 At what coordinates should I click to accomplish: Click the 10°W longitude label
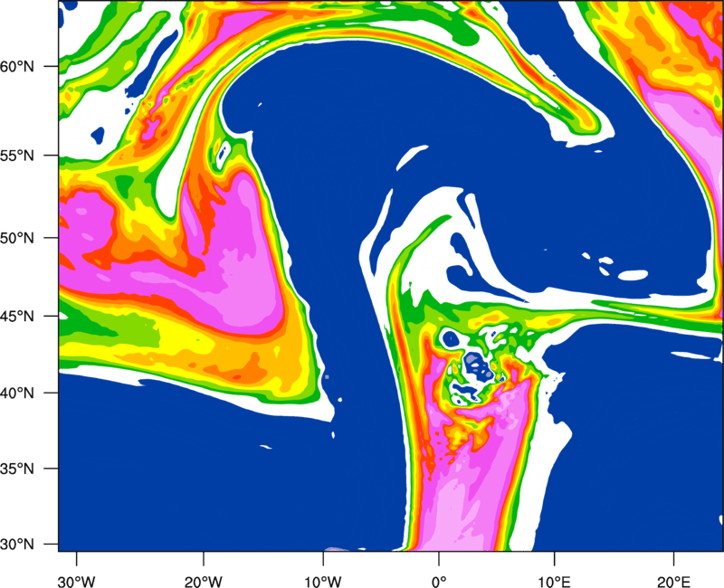[322, 582]
